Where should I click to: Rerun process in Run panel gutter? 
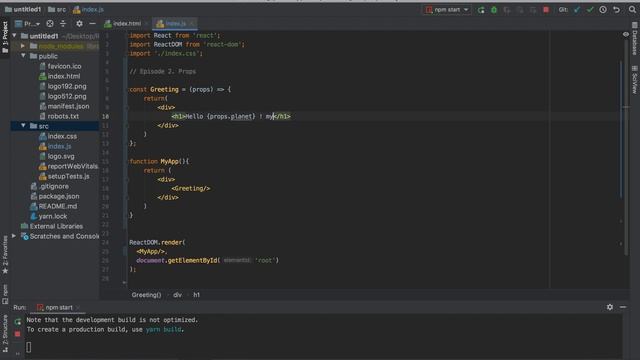tap(18, 322)
